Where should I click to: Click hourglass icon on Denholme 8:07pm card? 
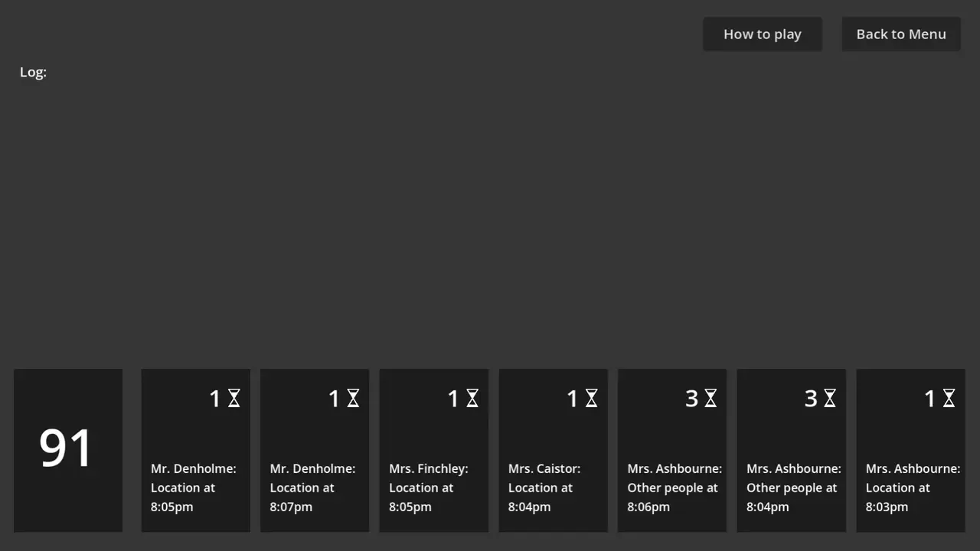tap(353, 398)
